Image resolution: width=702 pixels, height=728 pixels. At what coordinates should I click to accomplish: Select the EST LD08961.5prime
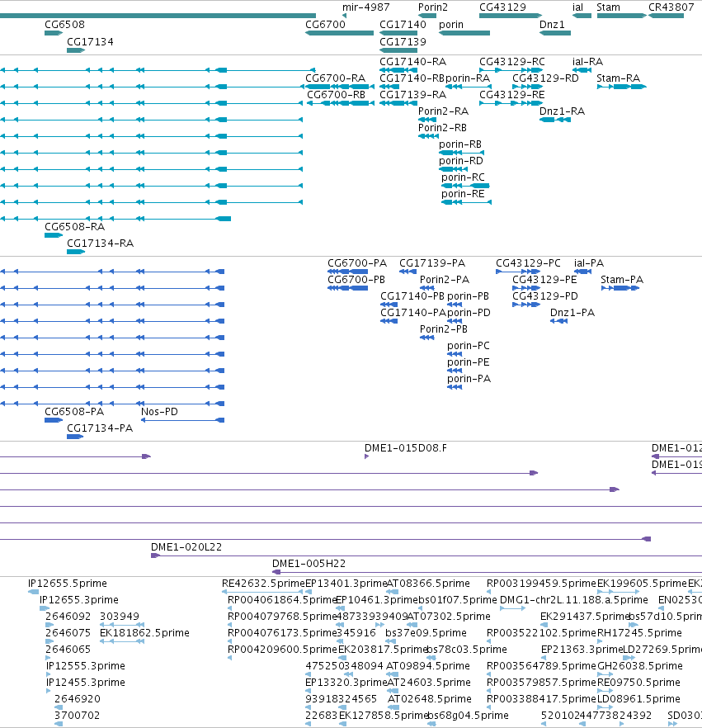(638, 699)
